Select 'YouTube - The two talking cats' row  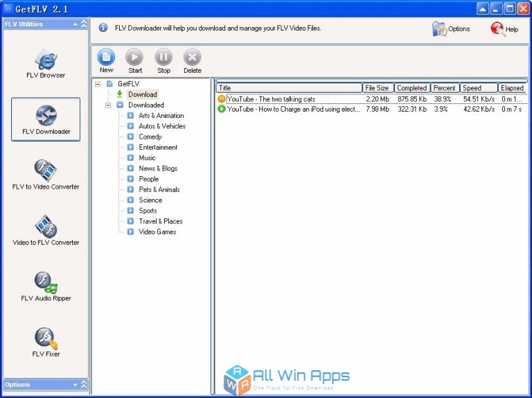point(372,99)
